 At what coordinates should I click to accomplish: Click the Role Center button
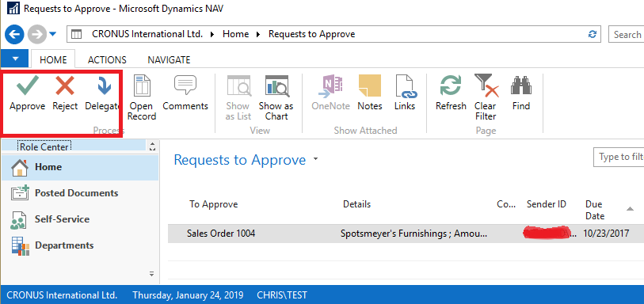pos(44,146)
